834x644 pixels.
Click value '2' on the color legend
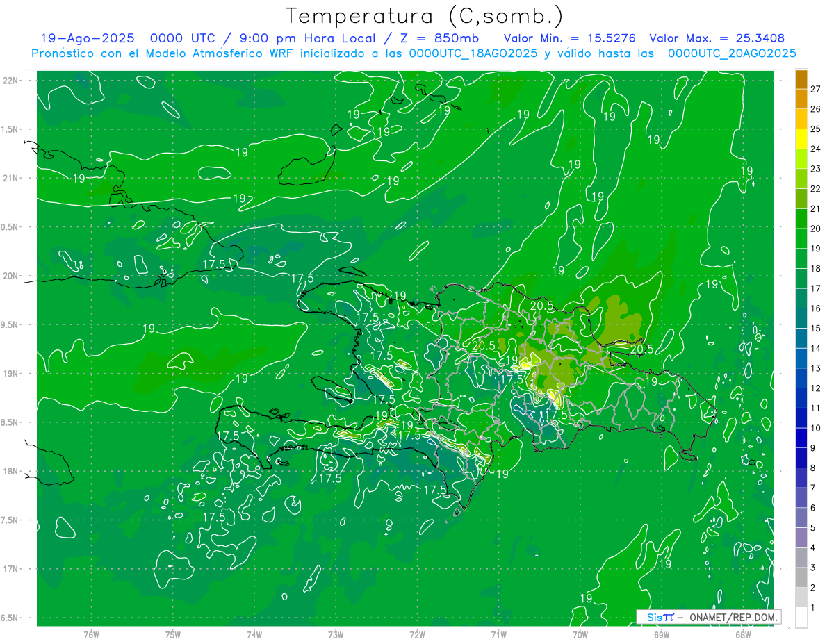[x=813, y=588]
